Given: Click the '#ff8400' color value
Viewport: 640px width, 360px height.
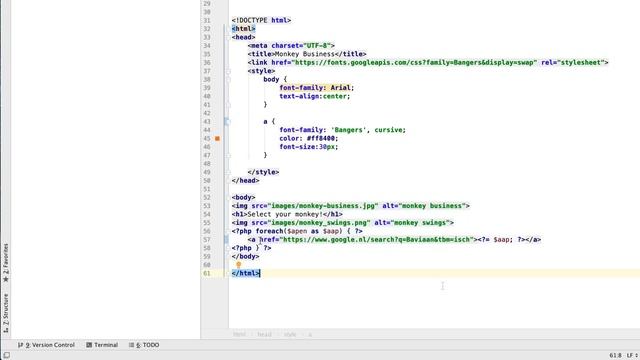Looking at the screenshot, I should [321, 138].
